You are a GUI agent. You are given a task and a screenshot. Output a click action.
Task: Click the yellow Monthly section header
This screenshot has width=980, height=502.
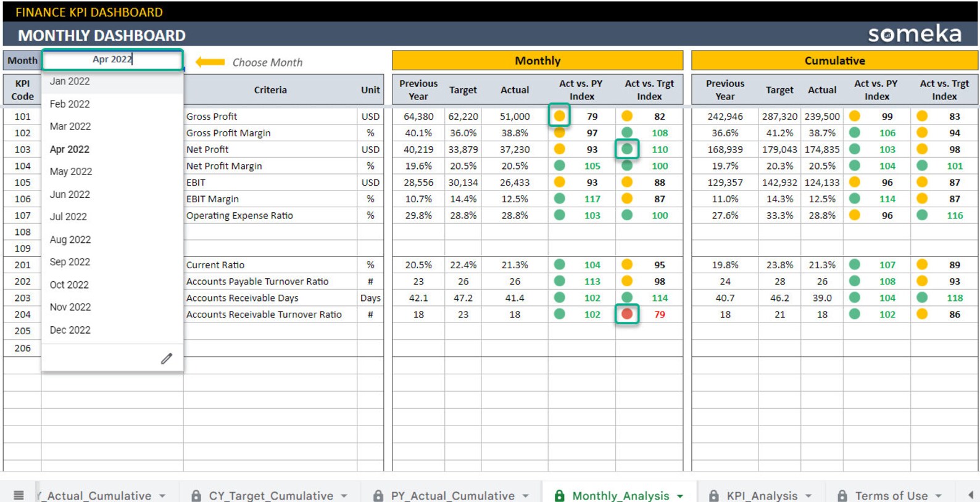(538, 60)
